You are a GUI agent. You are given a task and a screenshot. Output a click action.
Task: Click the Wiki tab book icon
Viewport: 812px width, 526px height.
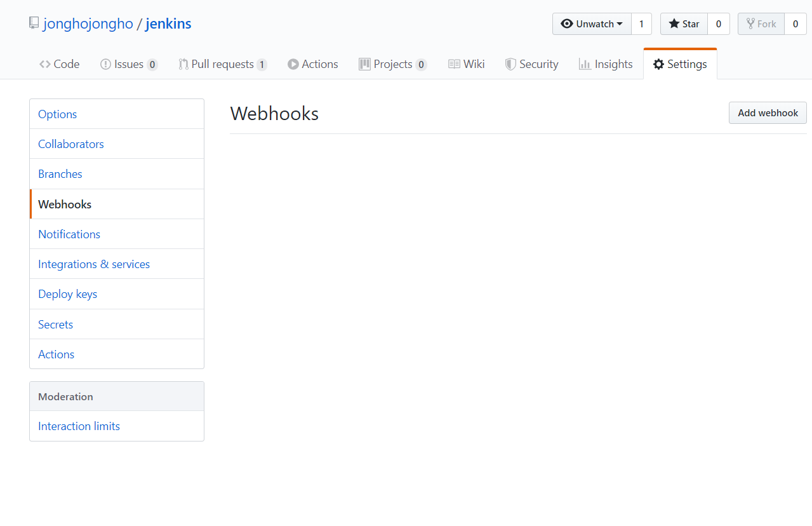pyautogui.click(x=454, y=64)
